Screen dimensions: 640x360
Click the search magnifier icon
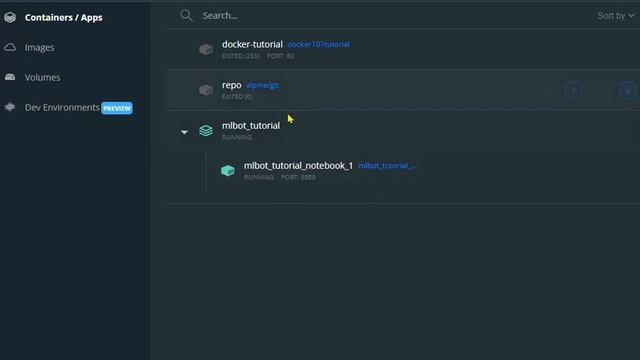click(x=186, y=16)
